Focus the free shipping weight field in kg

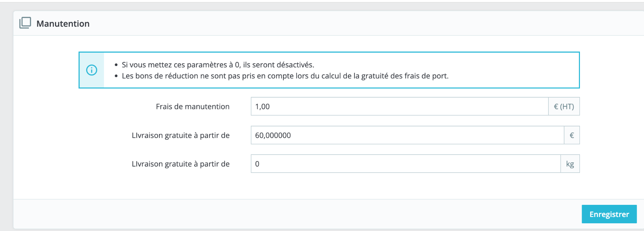(405, 164)
